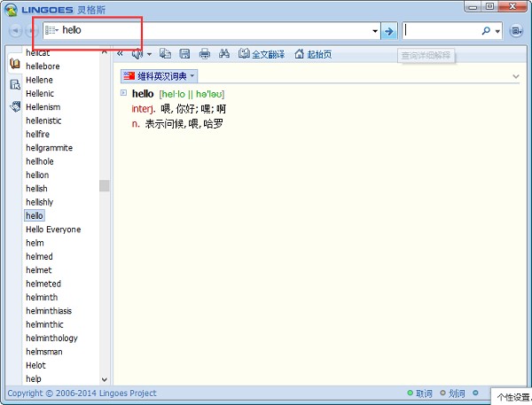Click the word list scroll up arrow
The width and height of the screenshot is (532, 405).
click(x=104, y=52)
